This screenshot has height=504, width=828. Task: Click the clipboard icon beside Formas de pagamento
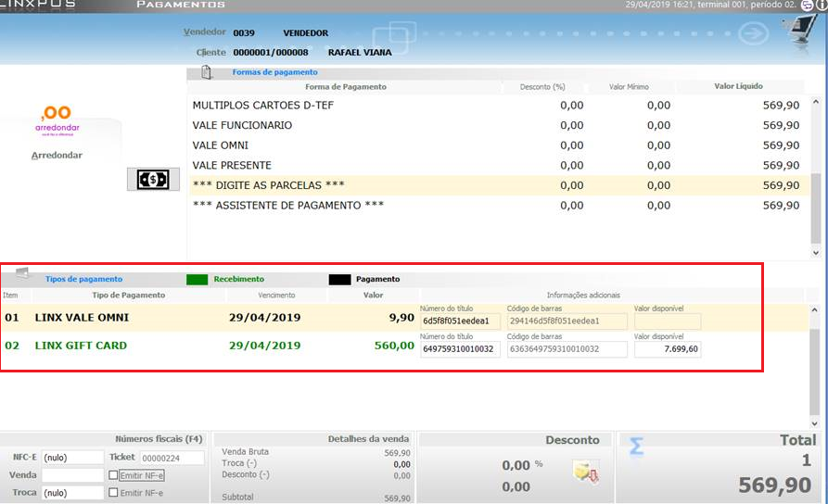(x=207, y=72)
